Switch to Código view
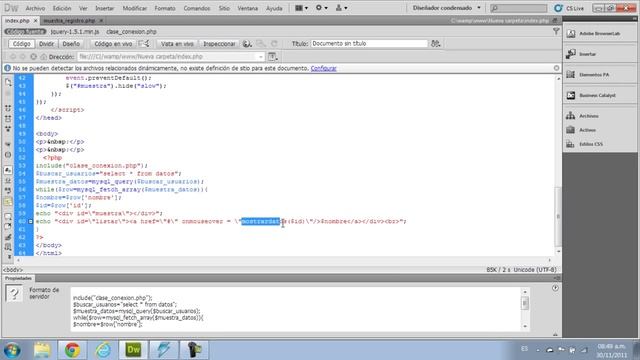 coord(21,44)
